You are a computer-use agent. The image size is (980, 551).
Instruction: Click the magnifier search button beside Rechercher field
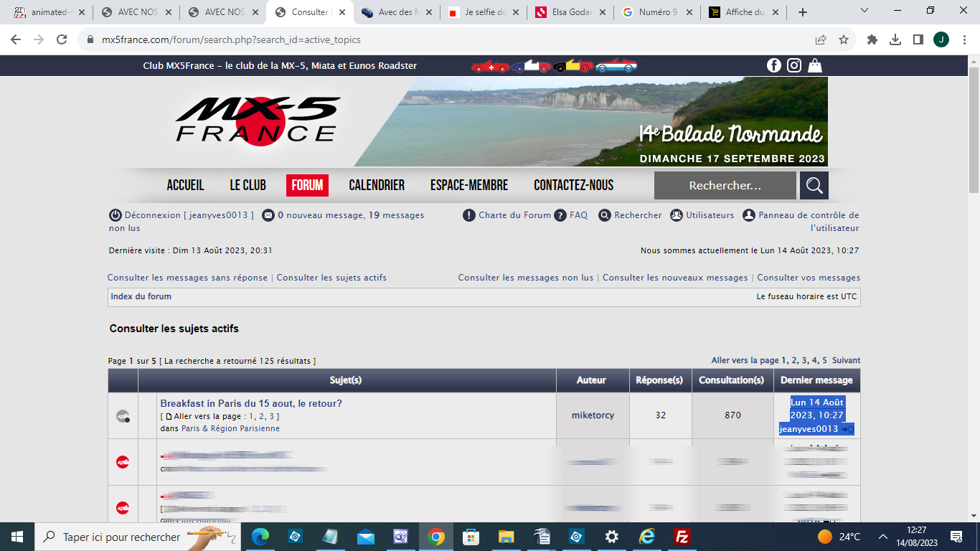coord(814,185)
